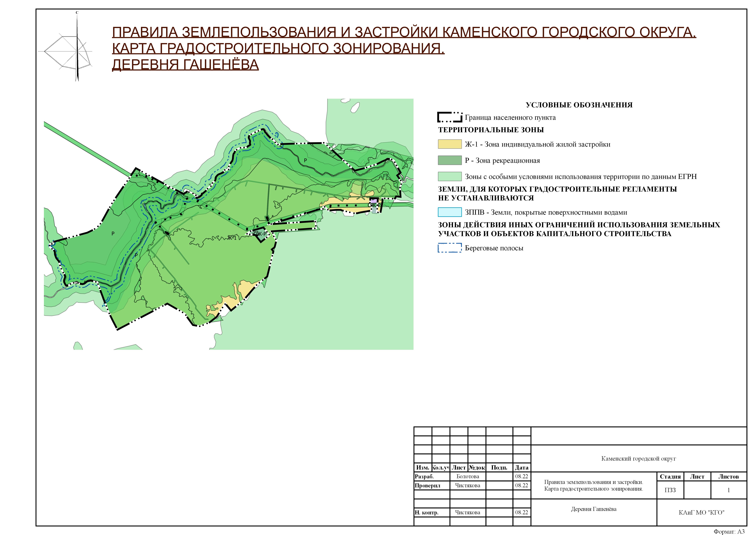Screen dimensions: 756x535
Task: Click the 'Разраб.' row label
Action: 424,477
